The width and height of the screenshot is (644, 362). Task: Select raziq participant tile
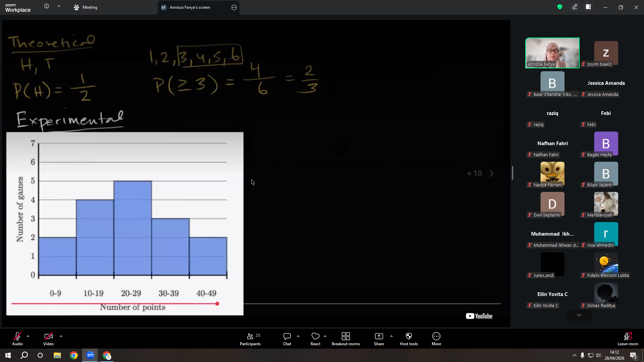pyautogui.click(x=552, y=113)
